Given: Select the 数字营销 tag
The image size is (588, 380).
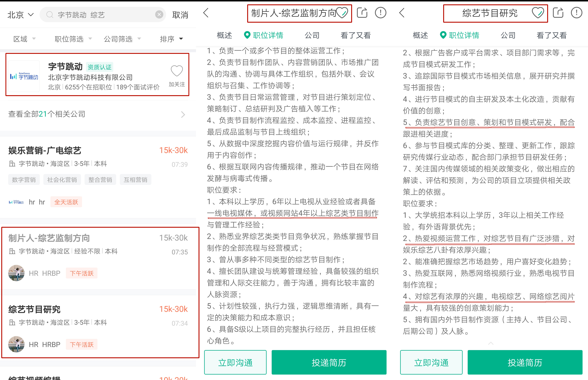Looking at the screenshot, I should [24, 180].
